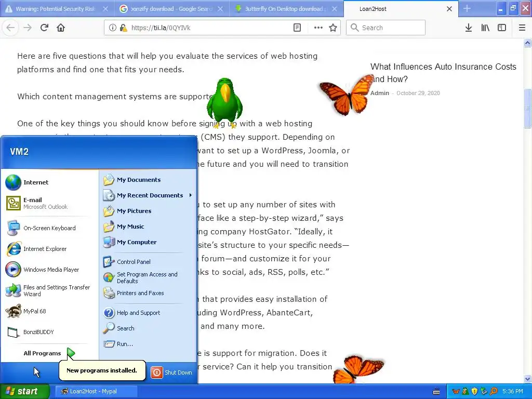Click the page scrollbar up arrow
Screen dimensions: 532x399
tap(528, 43)
